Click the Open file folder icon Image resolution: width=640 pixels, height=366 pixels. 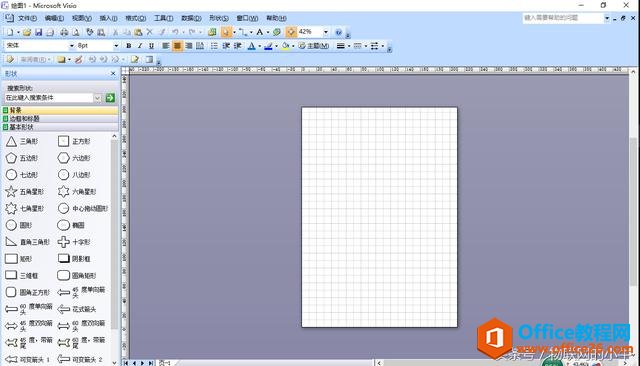[27, 32]
